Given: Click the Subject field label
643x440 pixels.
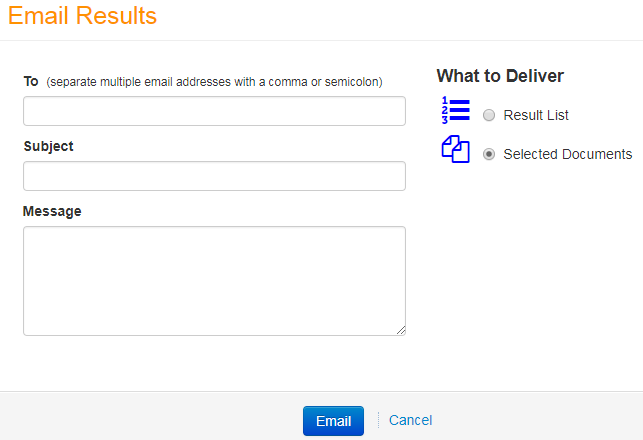Looking at the screenshot, I should coord(48,146).
